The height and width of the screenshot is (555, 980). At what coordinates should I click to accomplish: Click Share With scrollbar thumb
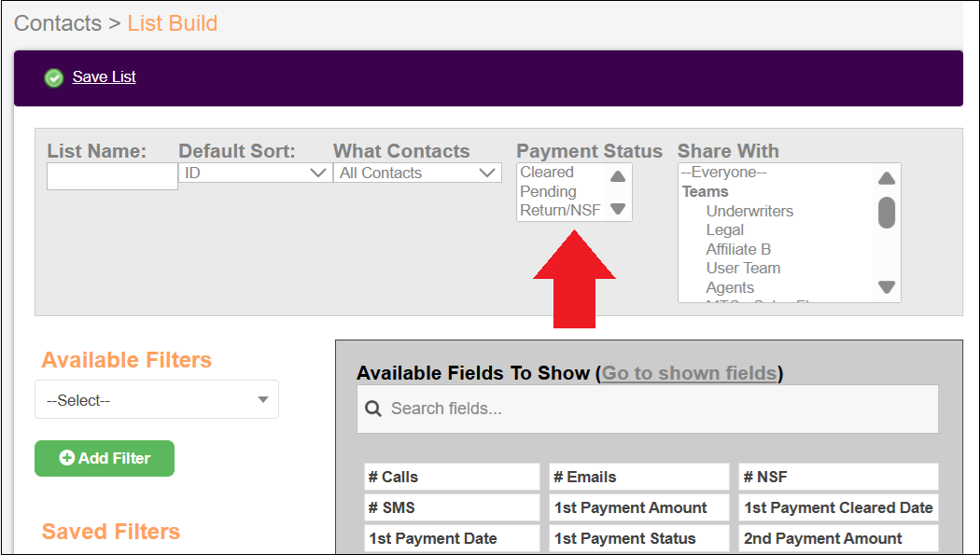click(887, 213)
